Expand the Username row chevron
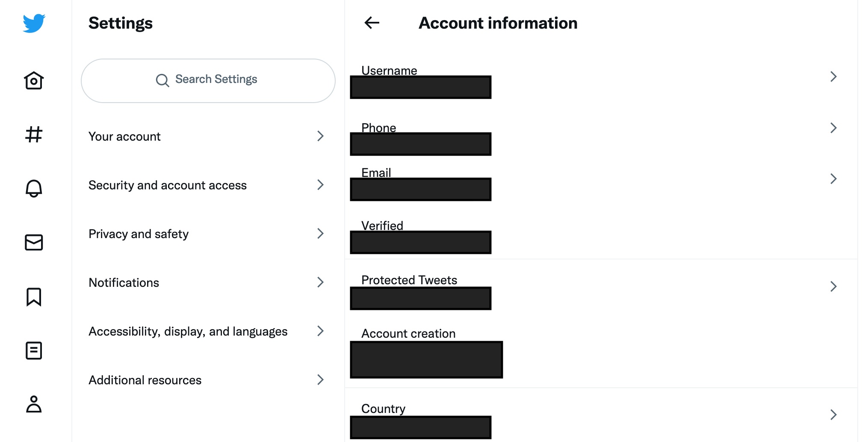 (x=833, y=77)
